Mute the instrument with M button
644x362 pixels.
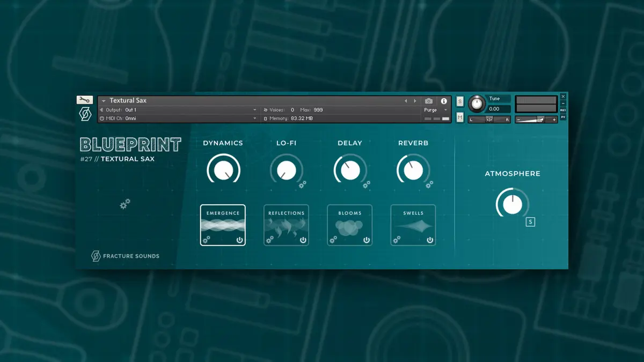460,117
